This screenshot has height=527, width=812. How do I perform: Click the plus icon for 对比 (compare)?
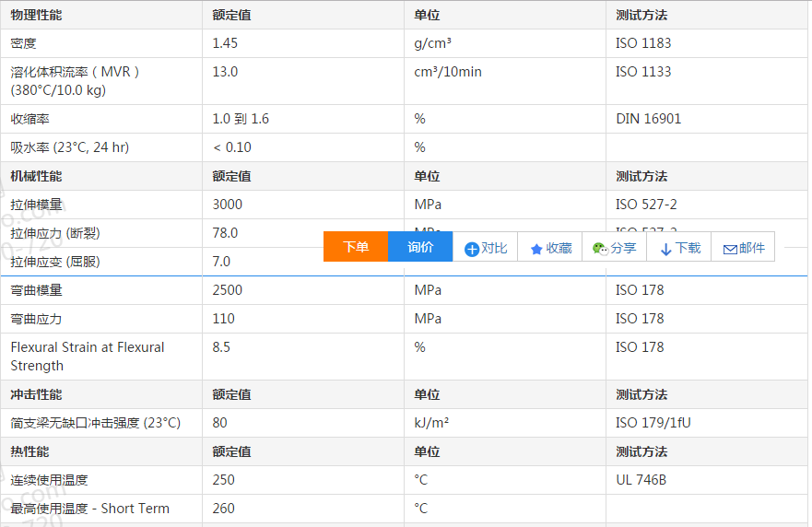(472, 249)
